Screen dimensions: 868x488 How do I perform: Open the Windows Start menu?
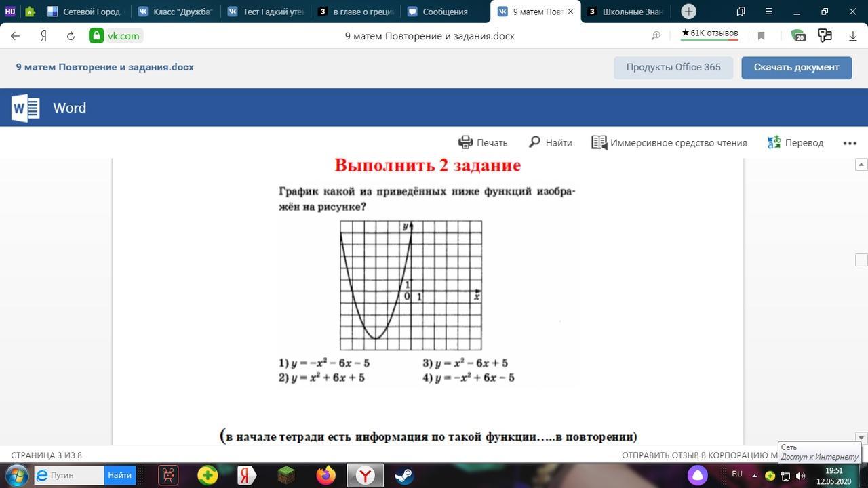tap(16, 474)
